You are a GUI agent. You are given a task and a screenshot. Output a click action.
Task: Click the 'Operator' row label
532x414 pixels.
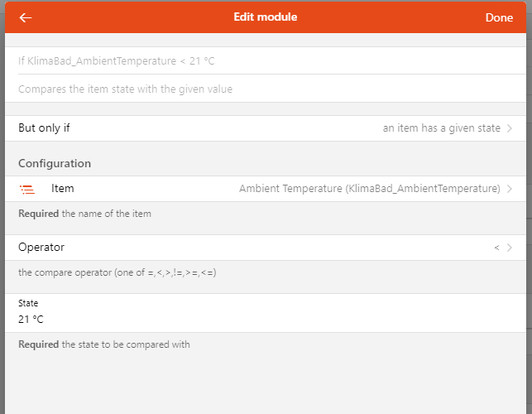pyautogui.click(x=41, y=247)
